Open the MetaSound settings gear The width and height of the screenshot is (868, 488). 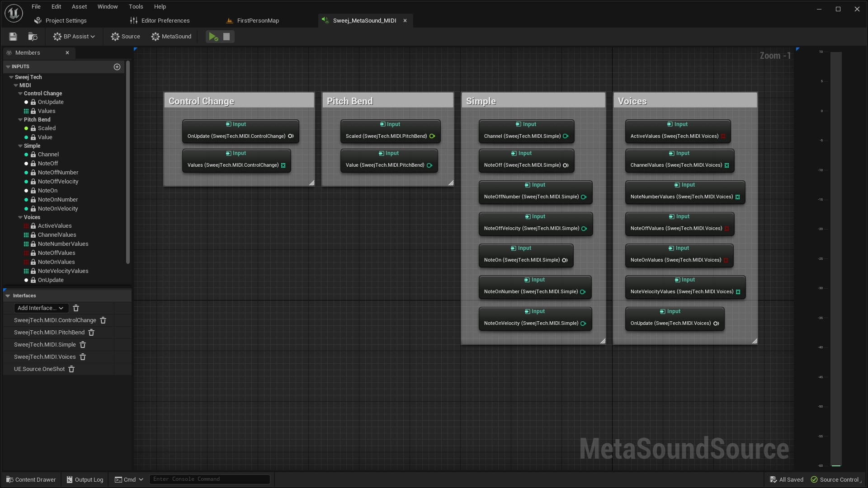156,37
